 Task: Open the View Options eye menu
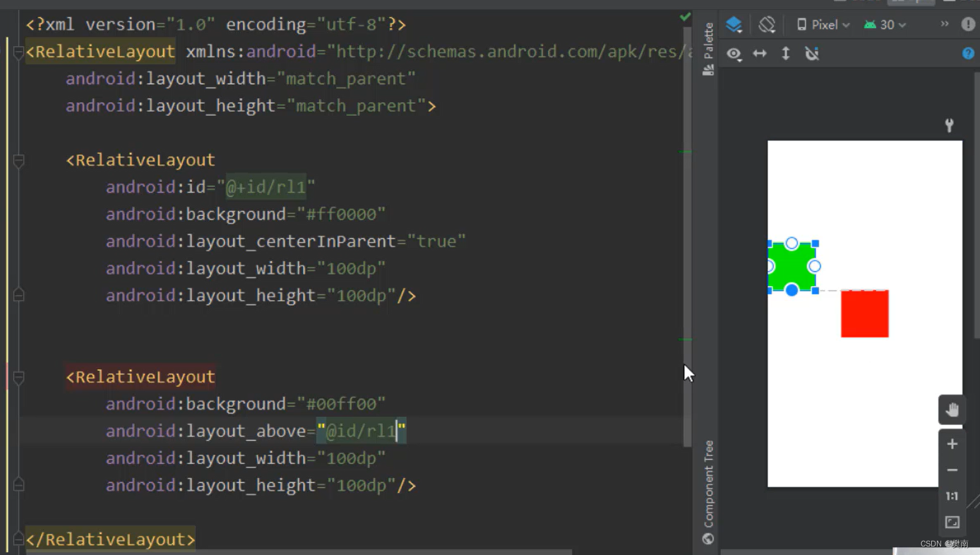[x=734, y=54]
